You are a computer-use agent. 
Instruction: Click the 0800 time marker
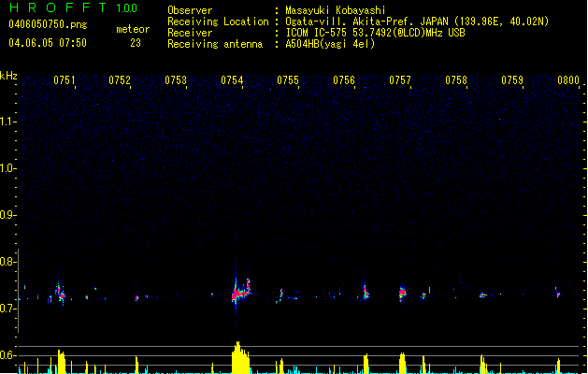[568, 80]
